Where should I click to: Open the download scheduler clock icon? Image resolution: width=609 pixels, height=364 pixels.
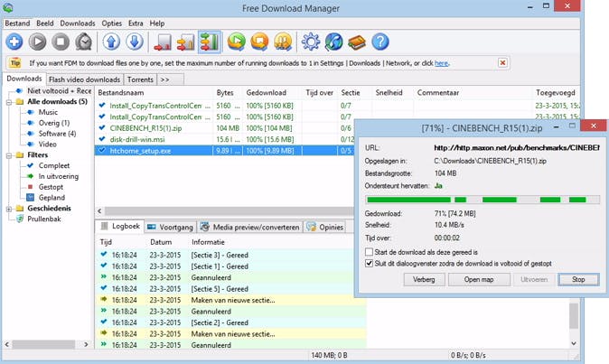pyautogui.click(x=84, y=42)
